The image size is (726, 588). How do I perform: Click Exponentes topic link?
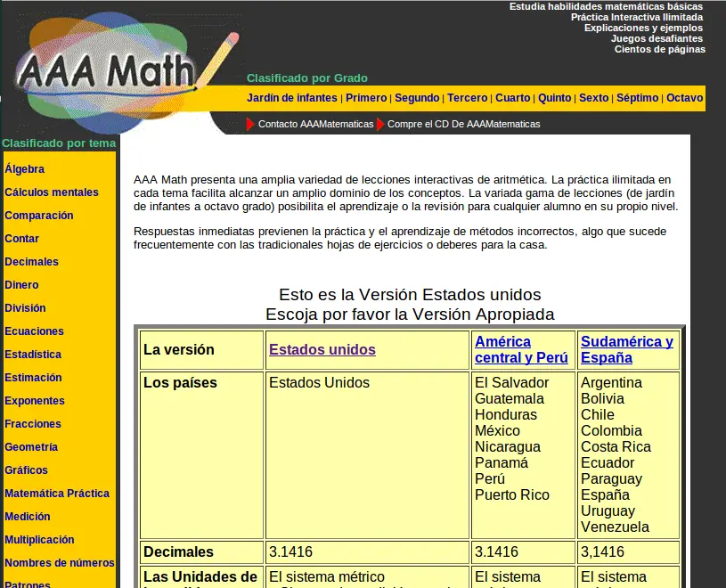point(34,401)
